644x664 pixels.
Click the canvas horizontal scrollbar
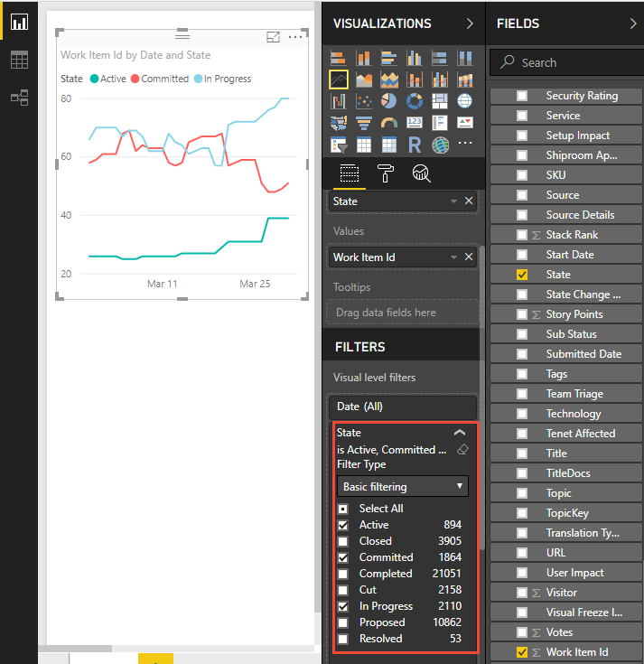(x=75, y=649)
